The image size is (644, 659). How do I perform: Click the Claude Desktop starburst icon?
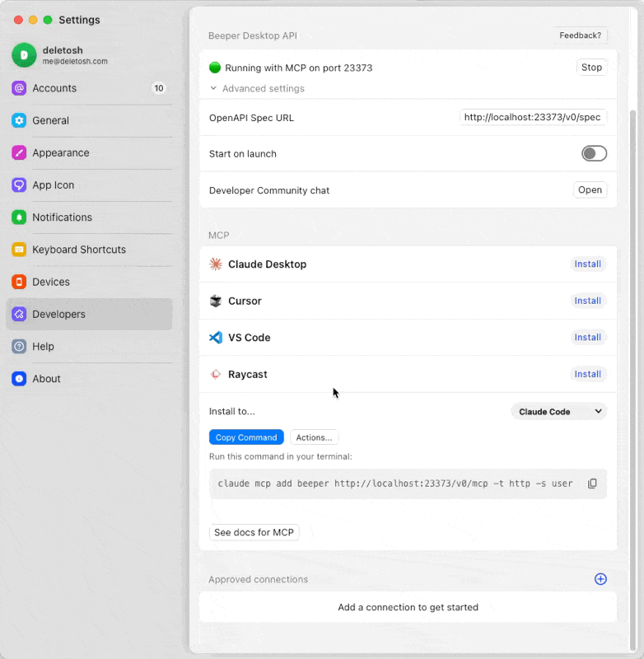pos(216,264)
